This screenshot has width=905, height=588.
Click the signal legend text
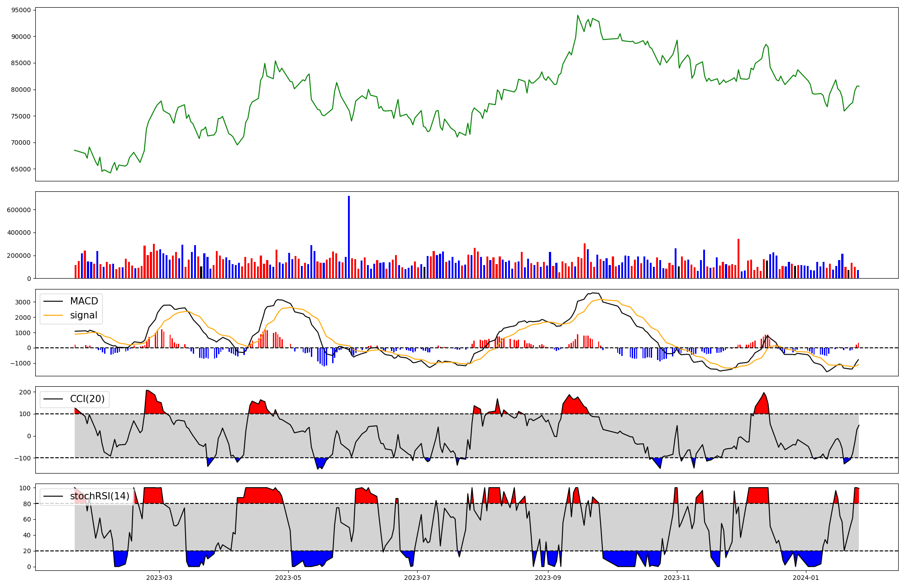(84, 315)
